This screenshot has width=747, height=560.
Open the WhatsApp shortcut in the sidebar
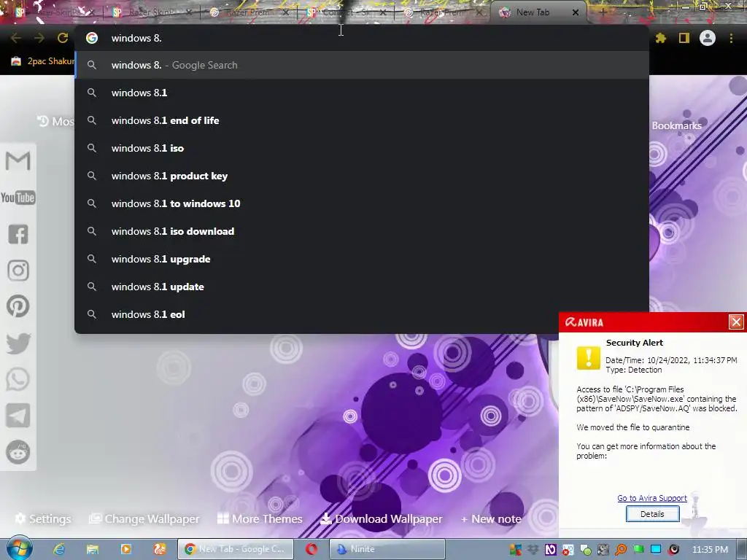point(18,379)
